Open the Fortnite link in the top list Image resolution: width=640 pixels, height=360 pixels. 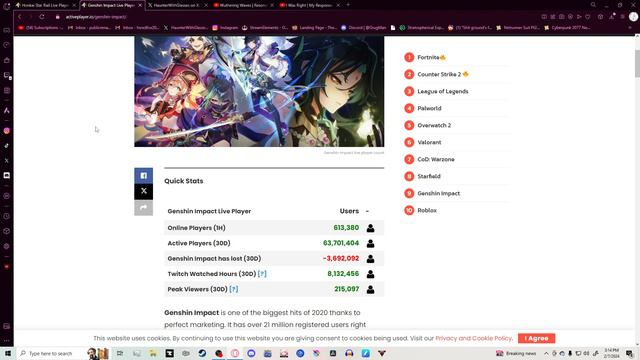pyautogui.click(x=428, y=58)
